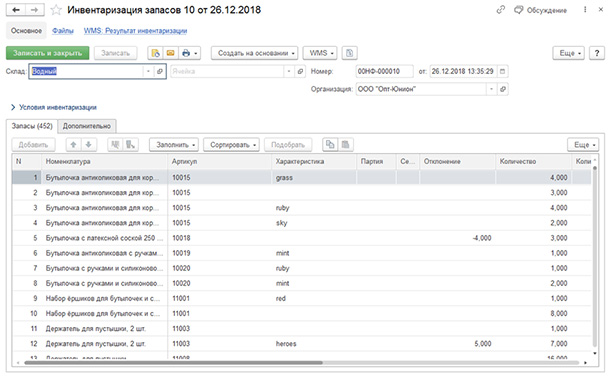Click the orange envelope send icon

click(170, 53)
